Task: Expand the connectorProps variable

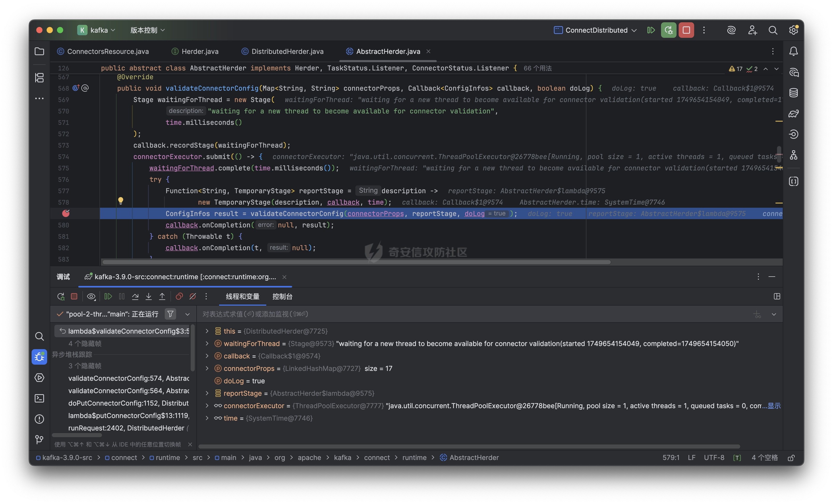Action: 207,369
